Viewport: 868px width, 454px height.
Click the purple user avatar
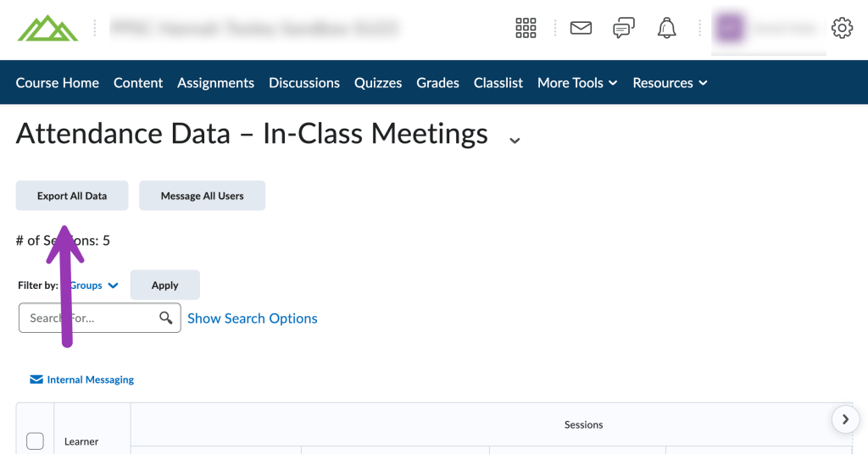(x=729, y=28)
